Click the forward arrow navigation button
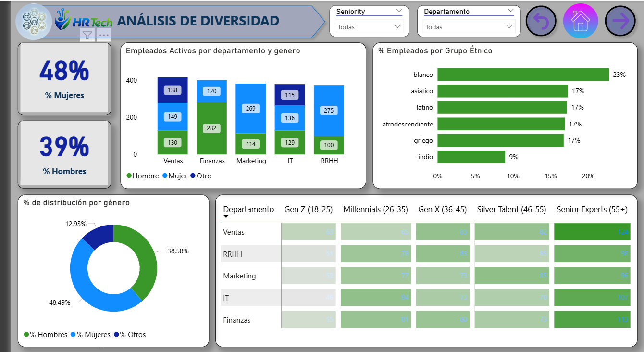 pyautogui.click(x=620, y=21)
